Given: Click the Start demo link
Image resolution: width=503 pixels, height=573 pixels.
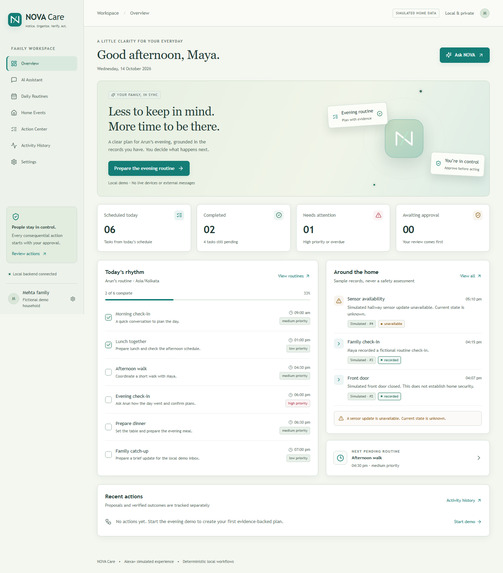Looking at the screenshot, I should click(468, 521).
